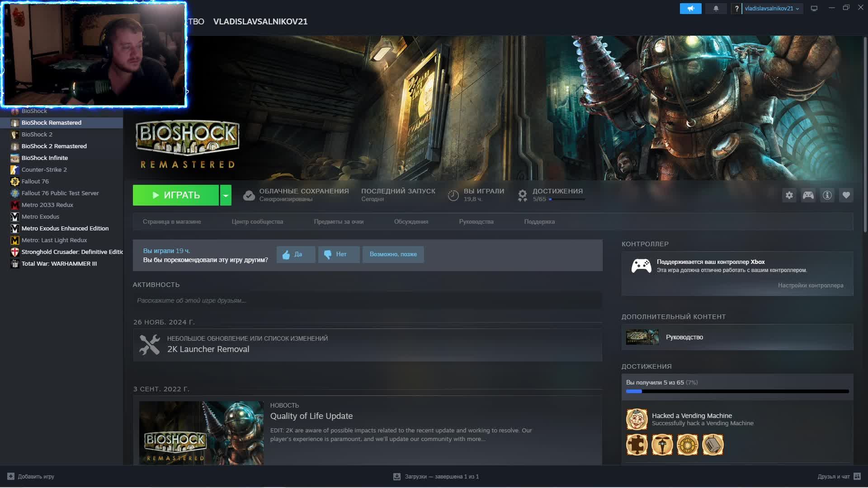Screen dimensions: 868x488
Task: Open game settings gear icon
Action: tap(789, 195)
